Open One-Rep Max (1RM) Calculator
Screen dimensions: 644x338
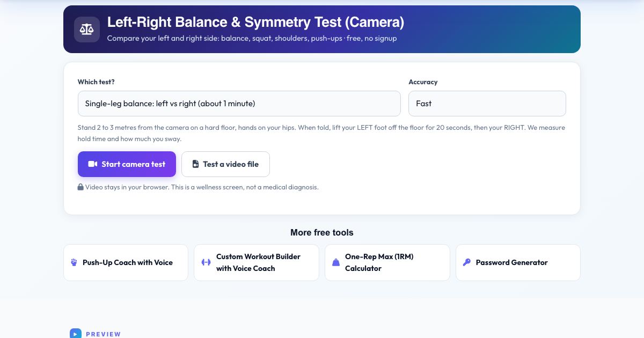point(387,262)
